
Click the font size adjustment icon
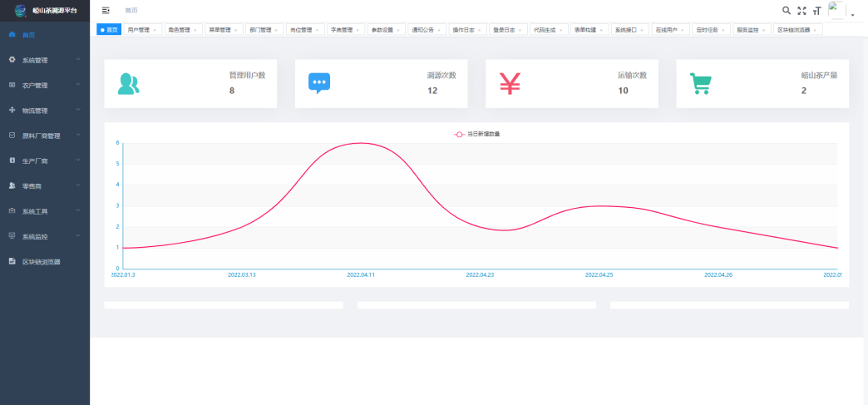pos(816,10)
